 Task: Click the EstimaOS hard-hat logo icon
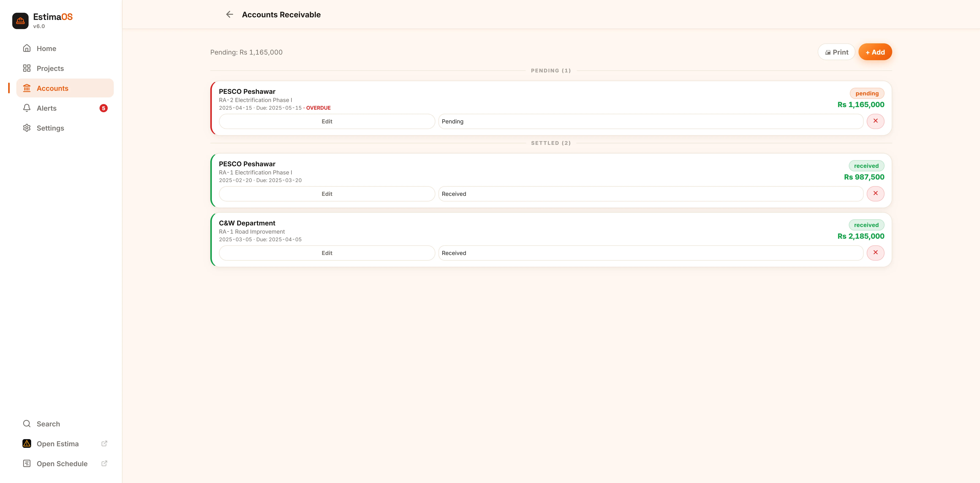(20, 21)
